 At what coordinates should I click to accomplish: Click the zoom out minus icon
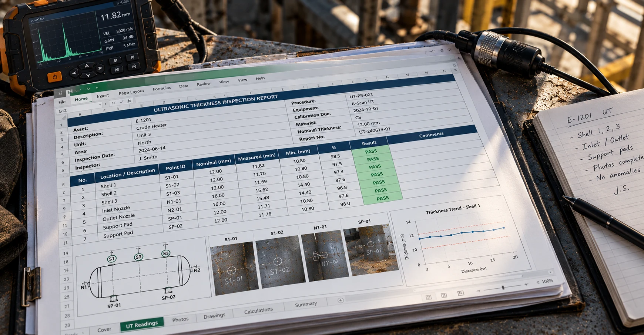[x=478, y=291]
